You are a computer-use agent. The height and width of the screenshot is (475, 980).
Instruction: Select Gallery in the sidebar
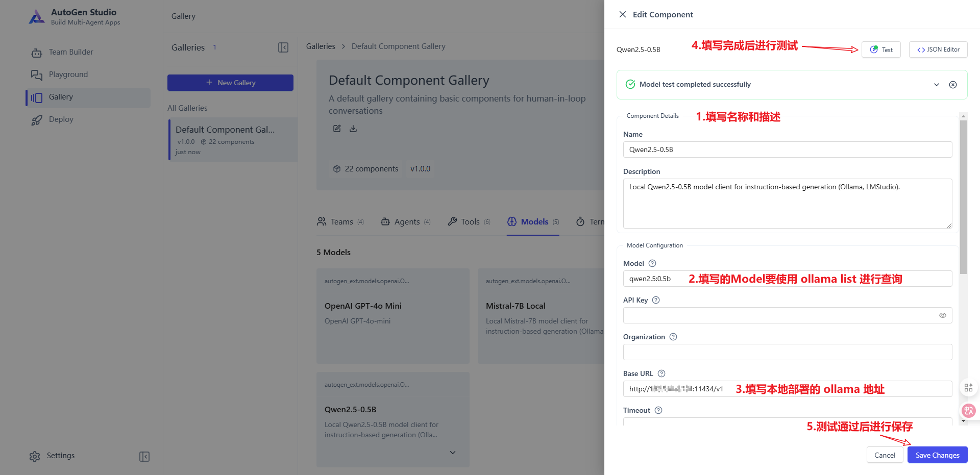88,97
